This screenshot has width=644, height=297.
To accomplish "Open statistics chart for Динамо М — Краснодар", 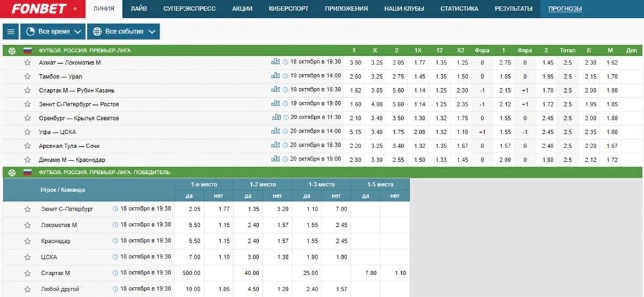I will coord(276,159).
